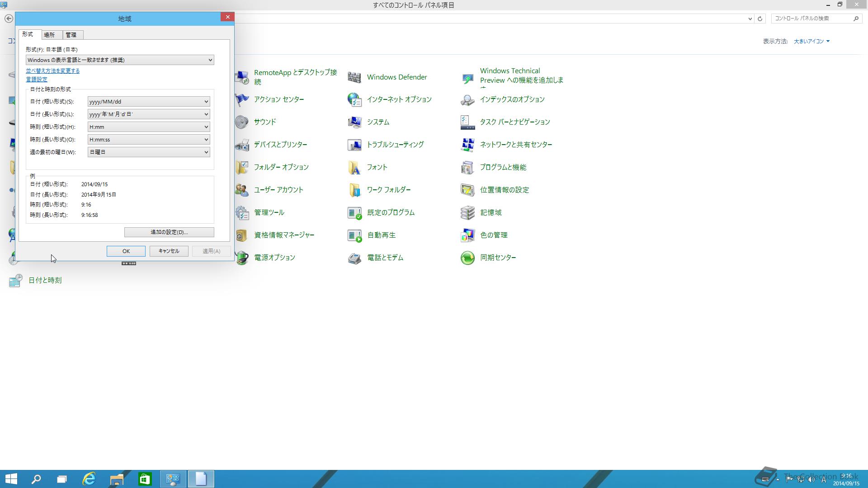Open RemoteApp とデスクトップ接続 icon
The height and width of the screenshot is (488, 868).
click(x=242, y=77)
